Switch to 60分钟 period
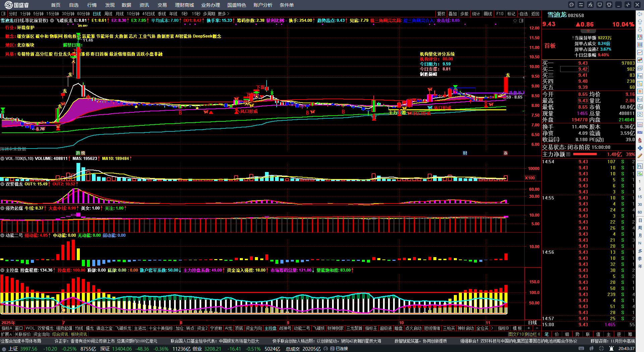This screenshot has height=352, width=644. [84, 14]
